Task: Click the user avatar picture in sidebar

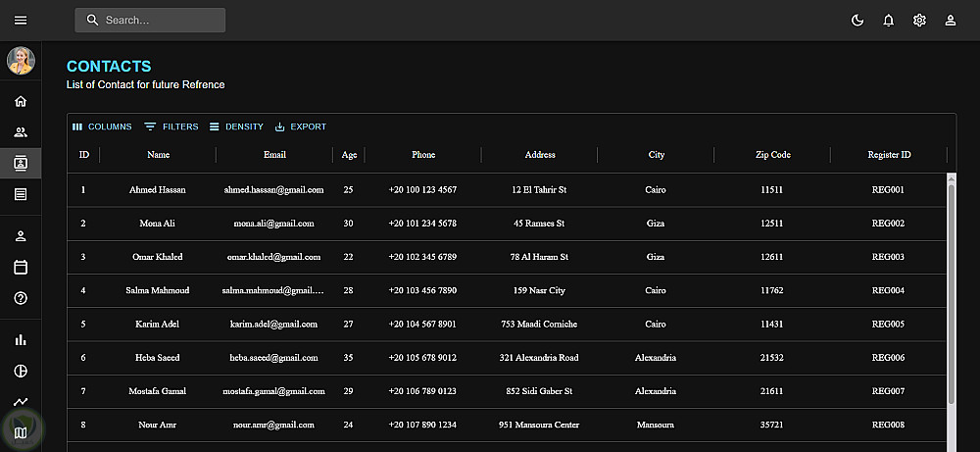Action: click(21, 61)
